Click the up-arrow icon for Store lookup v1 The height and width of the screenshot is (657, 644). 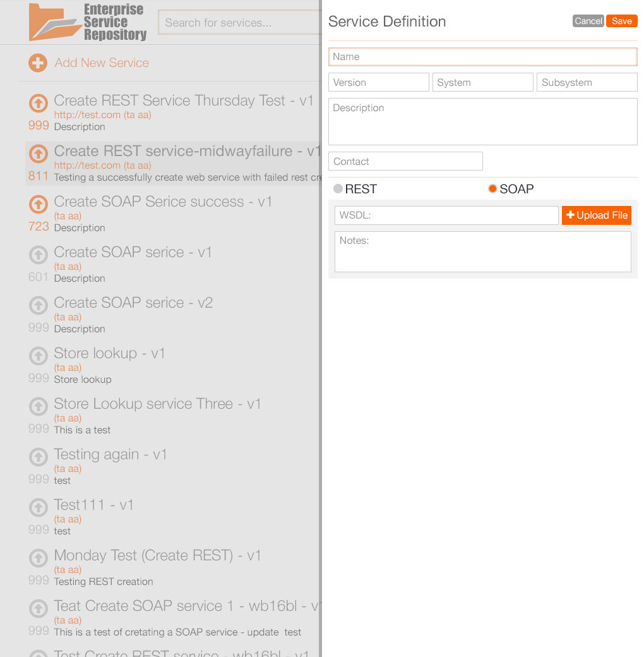pyautogui.click(x=38, y=356)
